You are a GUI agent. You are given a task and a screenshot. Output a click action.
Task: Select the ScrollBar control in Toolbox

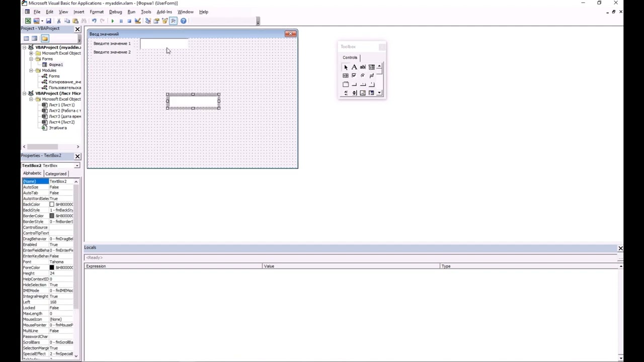346,93
